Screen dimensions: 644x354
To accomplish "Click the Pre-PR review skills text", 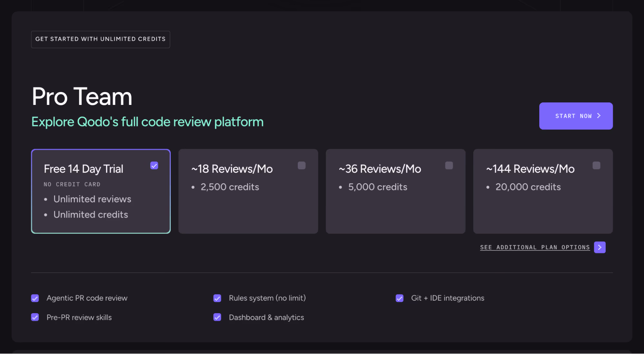I will [x=79, y=317].
